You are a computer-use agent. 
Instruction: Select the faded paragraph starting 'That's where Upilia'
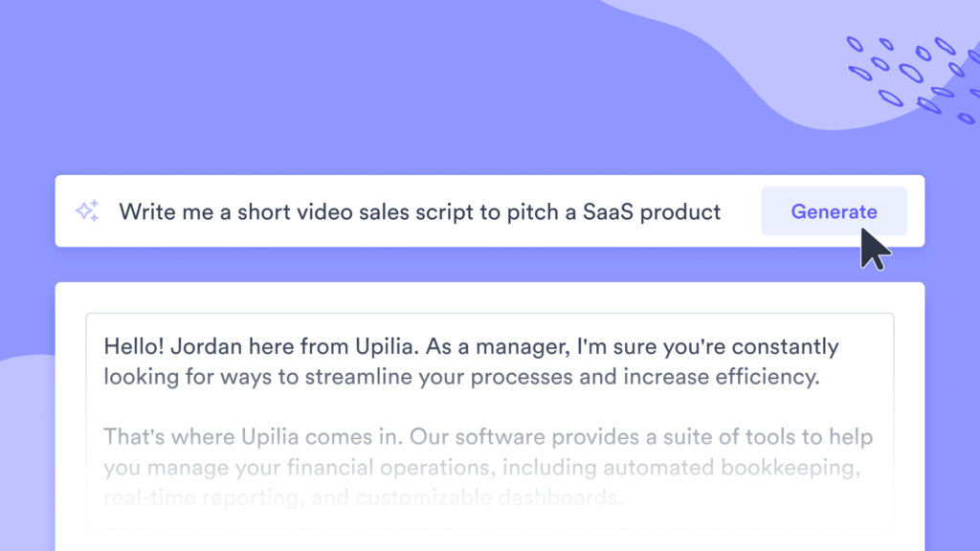click(x=487, y=467)
